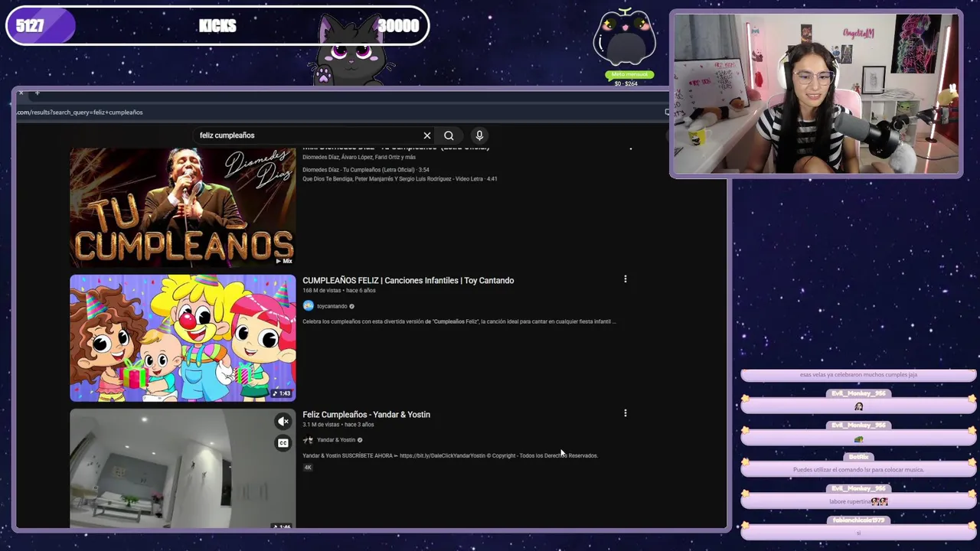The height and width of the screenshot is (551, 980).
Task: Click the magnifier search button
Action: click(449, 135)
